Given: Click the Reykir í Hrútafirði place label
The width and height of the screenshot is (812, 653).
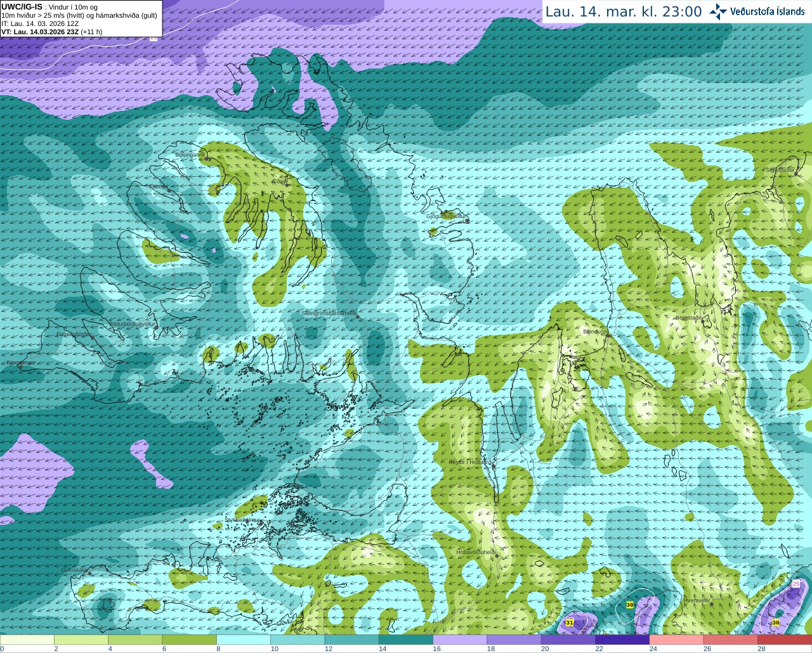Looking at the screenshot, I should click(471, 462).
